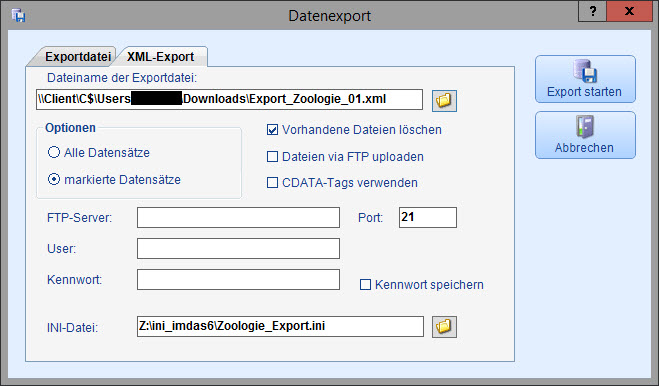Click the Datenexport window icon in title bar
Image resolution: width=659 pixels, height=386 pixels.
pyautogui.click(x=18, y=15)
